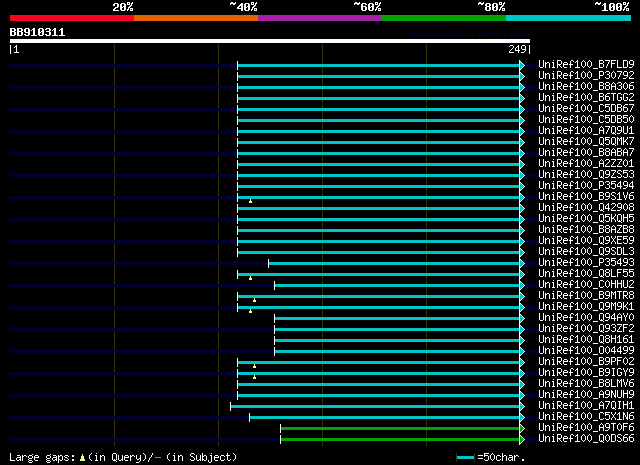The width and height of the screenshot is (640, 465).
Task: Click the query name BB910311
Action: (x=37, y=32)
